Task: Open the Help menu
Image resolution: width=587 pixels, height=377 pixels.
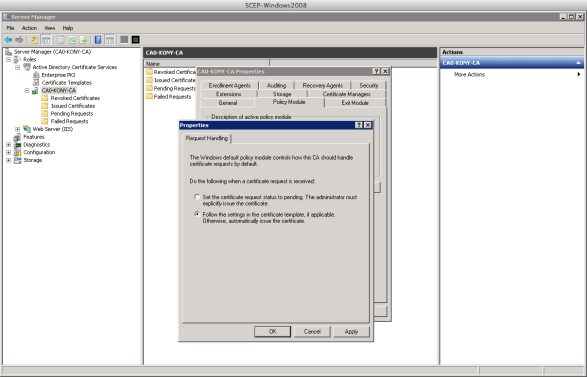Action: click(x=68, y=28)
